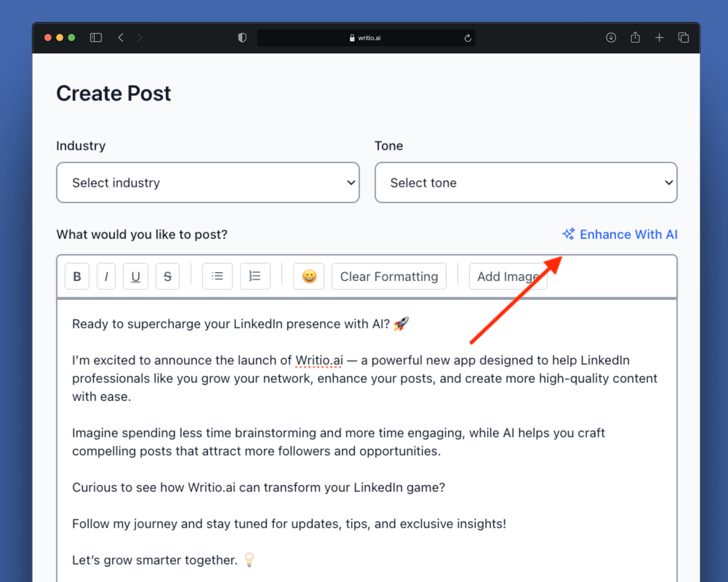Toggle strikethrough formatting button

click(x=167, y=276)
